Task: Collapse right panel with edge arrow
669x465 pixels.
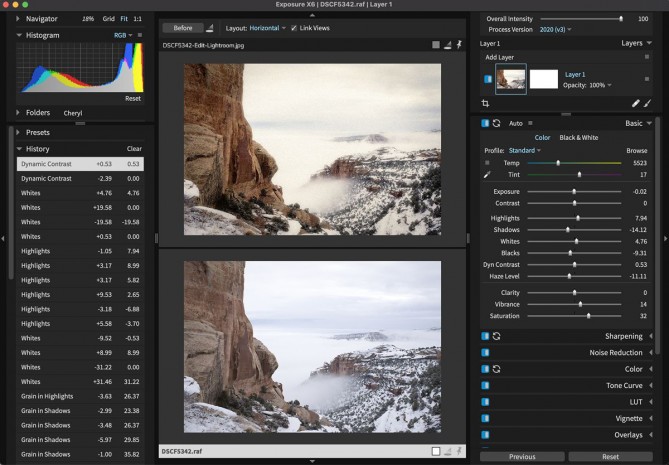Action: tap(666, 238)
